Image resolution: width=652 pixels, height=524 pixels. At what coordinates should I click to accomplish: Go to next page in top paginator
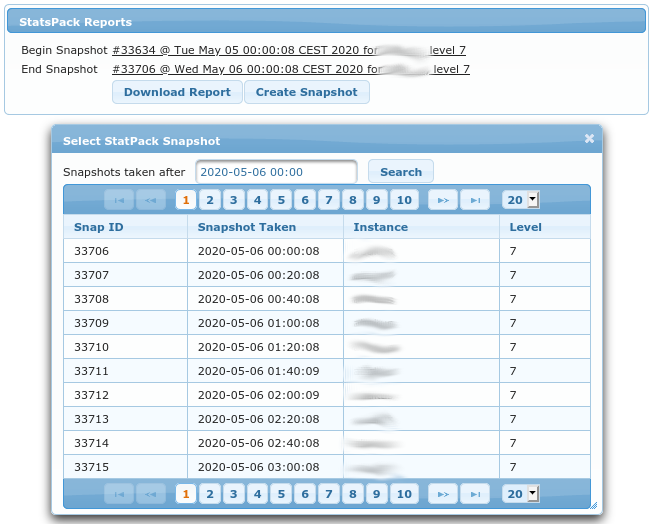(x=443, y=200)
